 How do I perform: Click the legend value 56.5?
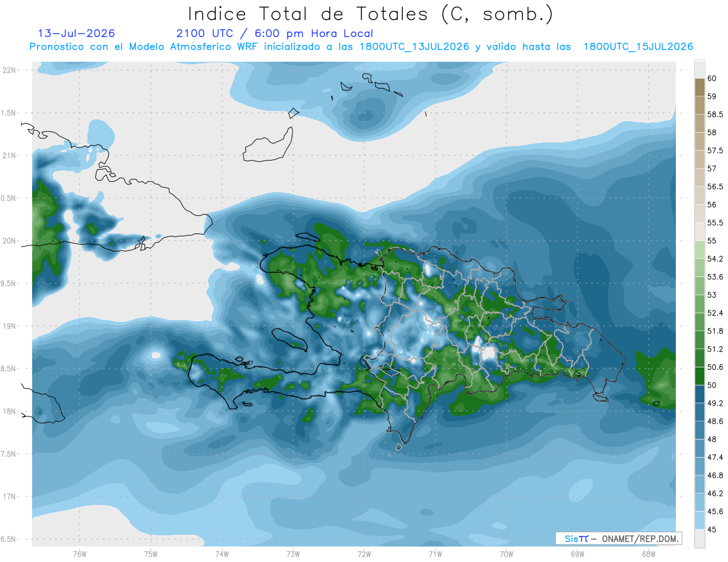click(715, 187)
